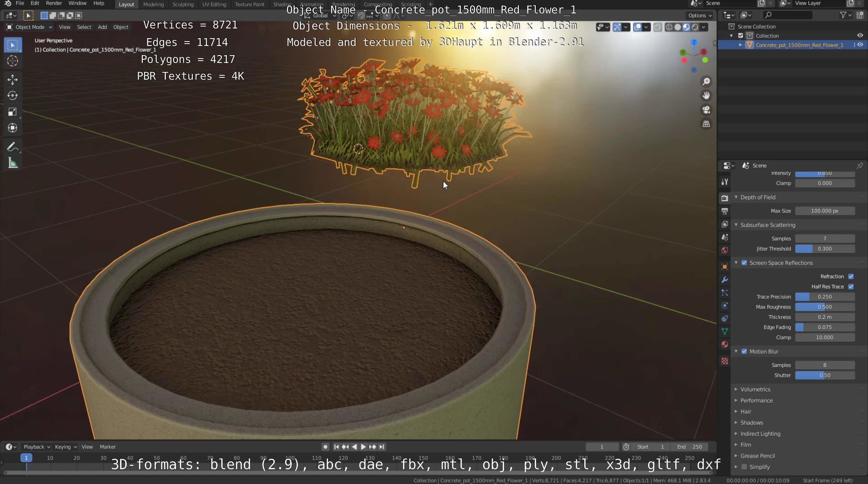Switch to the UV Editing workspace tab

(214, 4)
